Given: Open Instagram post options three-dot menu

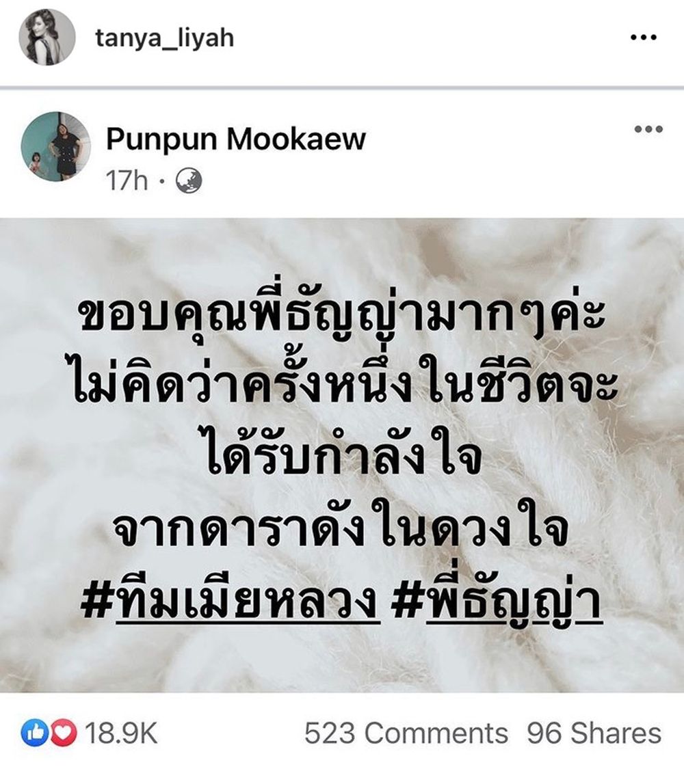Looking at the screenshot, I should [x=644, y=37].
